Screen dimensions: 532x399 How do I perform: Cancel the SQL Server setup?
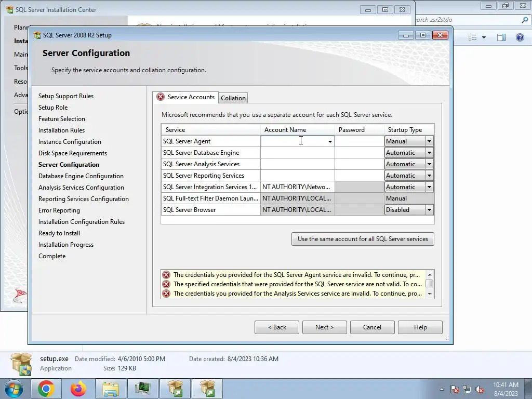[372, 327]
